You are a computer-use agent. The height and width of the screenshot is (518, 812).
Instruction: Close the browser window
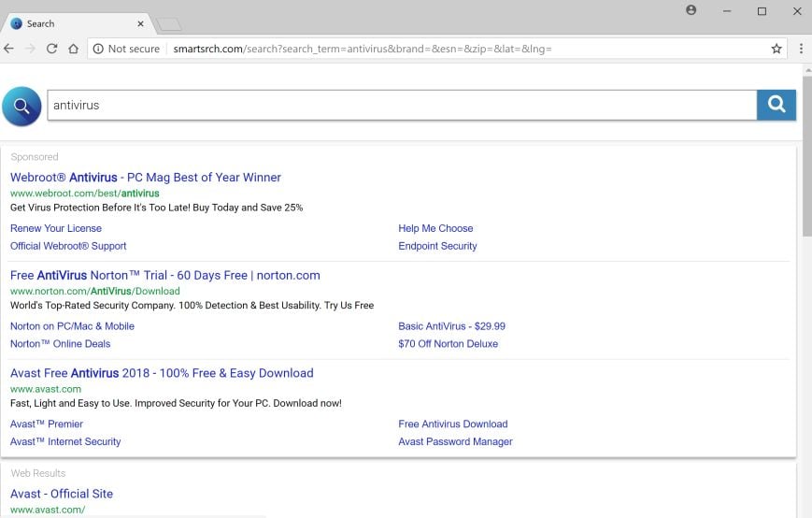[x=797, y=11]
